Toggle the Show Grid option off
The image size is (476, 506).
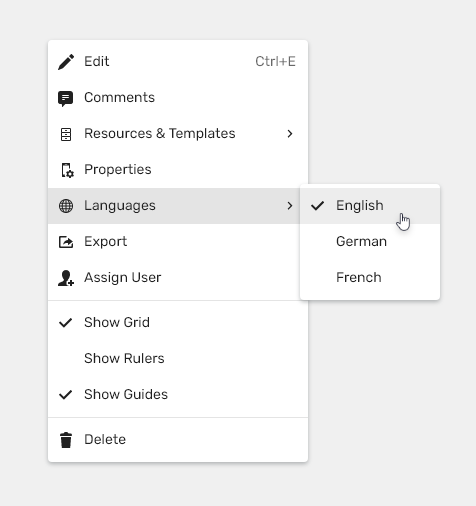pyautogui.click(x=178, y=322)
